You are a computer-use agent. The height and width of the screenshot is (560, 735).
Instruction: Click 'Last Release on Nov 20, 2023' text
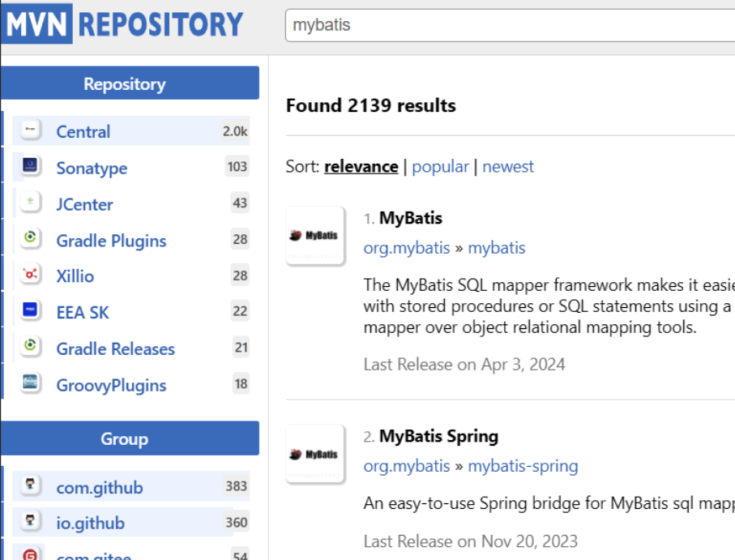471,541
